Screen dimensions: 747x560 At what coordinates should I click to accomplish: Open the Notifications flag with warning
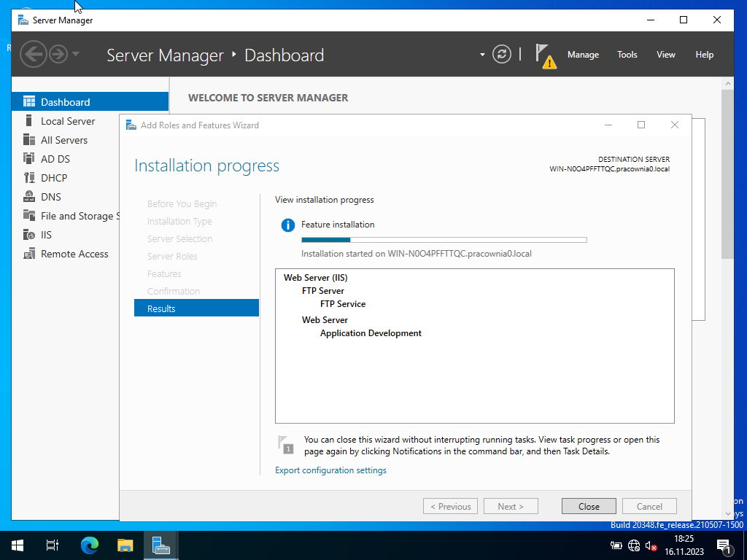point(546,55)
